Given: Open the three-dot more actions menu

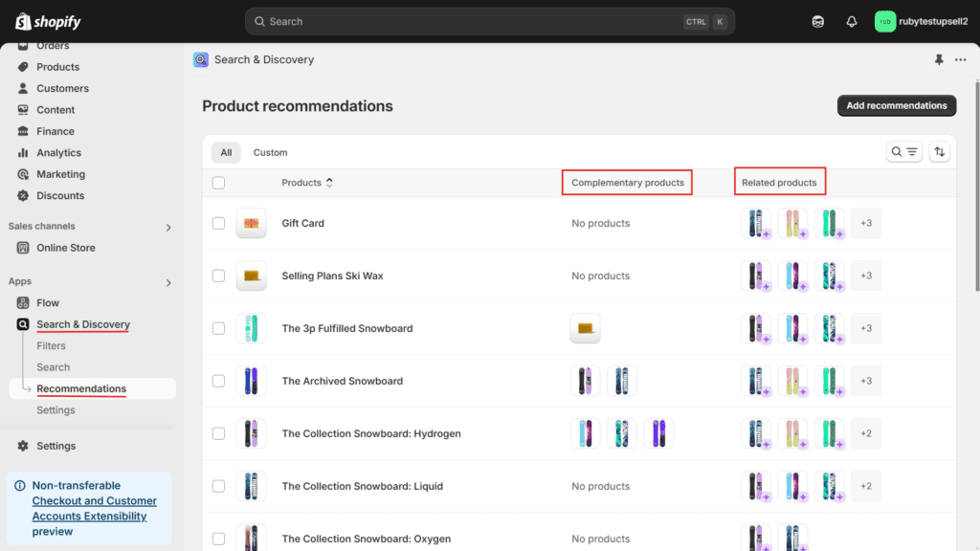Looking at the screenshot, I should [x=961, y=59].
